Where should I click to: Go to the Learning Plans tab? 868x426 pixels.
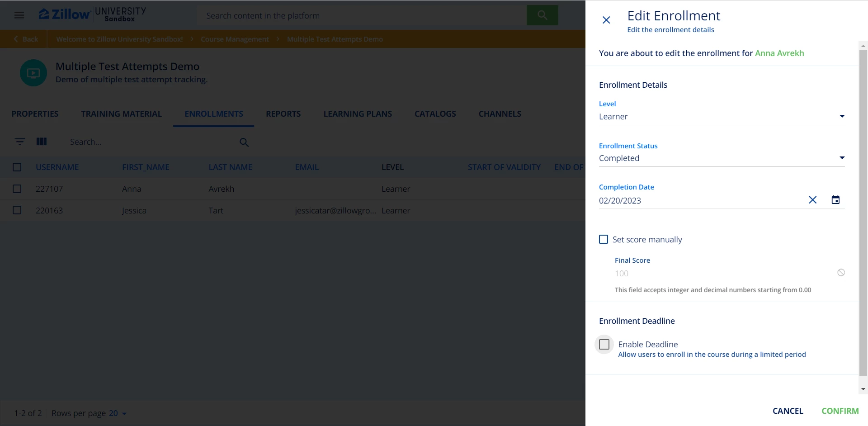pos(358,114)
